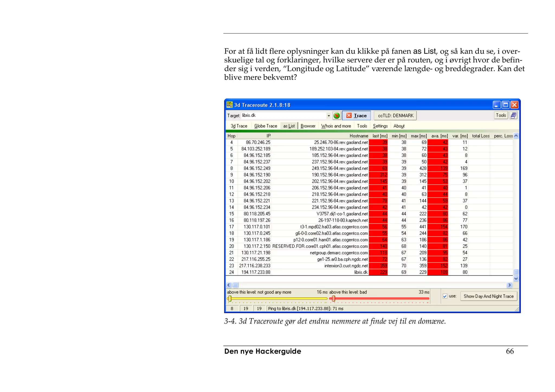555x392 pixels.
Task: Click the stacked windows icon beside Tools
Action: coord(513,116)
